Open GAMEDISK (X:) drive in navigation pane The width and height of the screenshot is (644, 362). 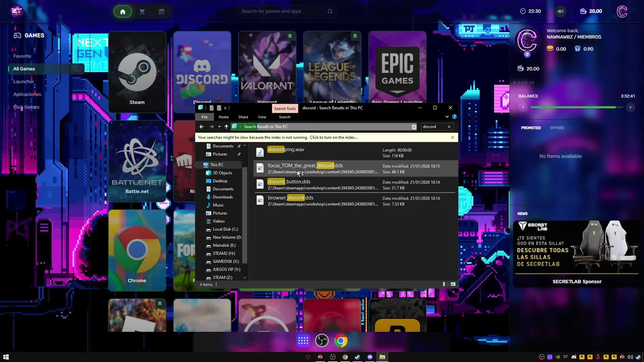tap(225, 261)
